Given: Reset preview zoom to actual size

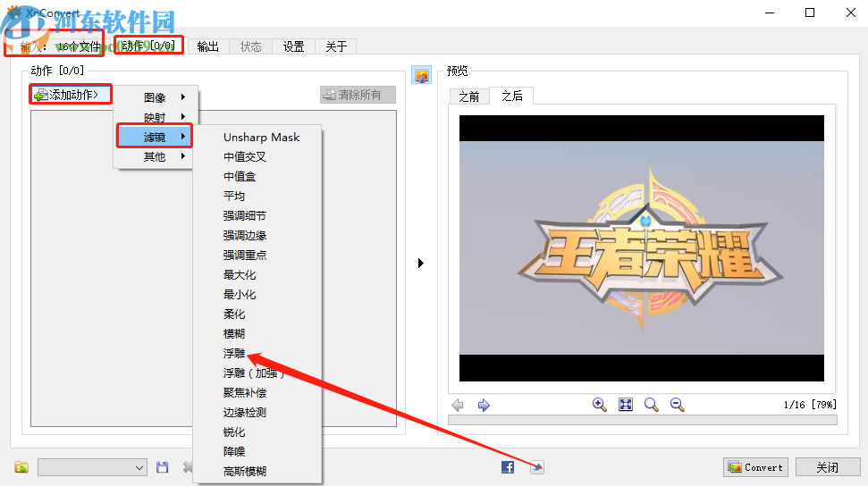Looking at the screenshot, I should [652, 405].
